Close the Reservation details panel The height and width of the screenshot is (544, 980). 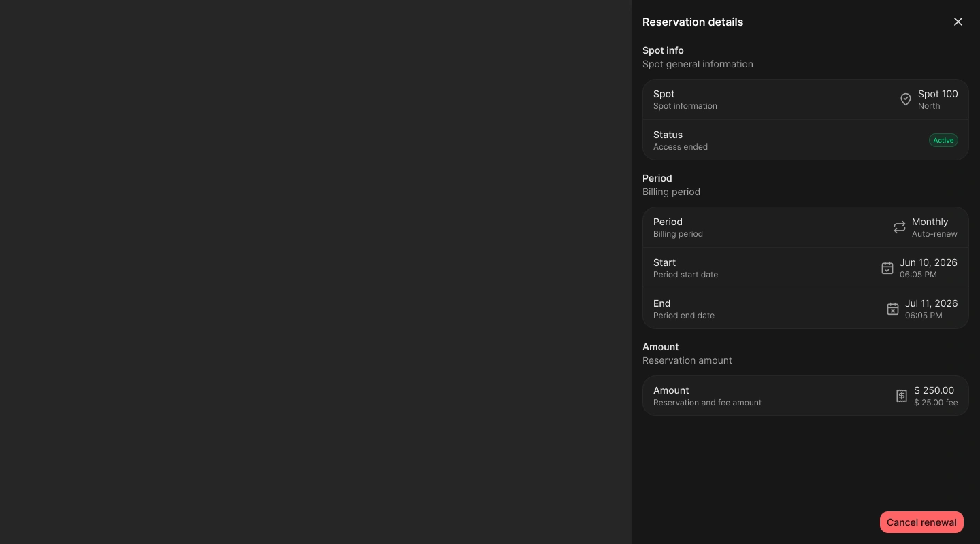click(x=958, y=22)
